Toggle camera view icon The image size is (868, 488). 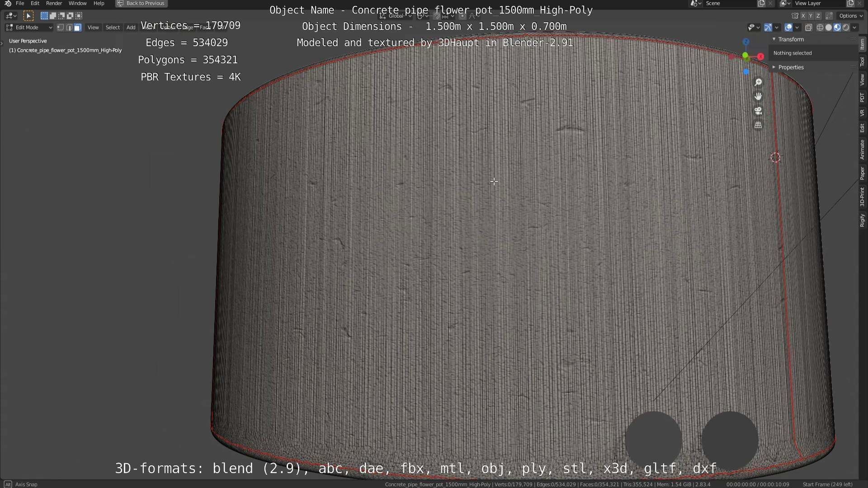pyautogui.click(x=758, y=111)
